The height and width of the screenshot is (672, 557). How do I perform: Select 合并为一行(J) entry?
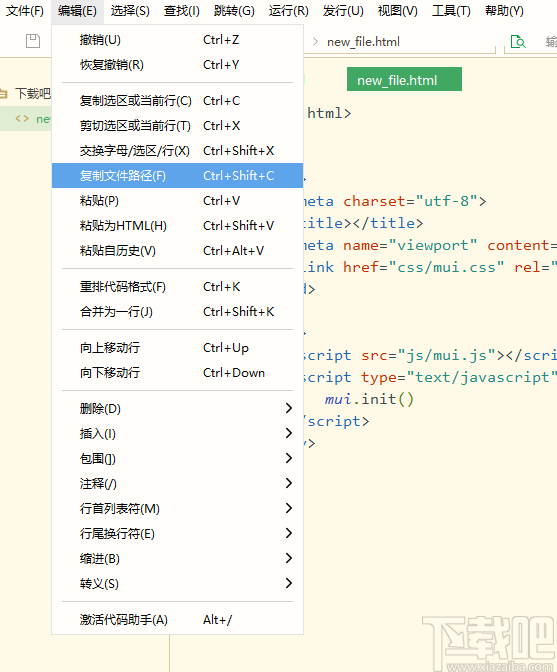pos(177,311)
